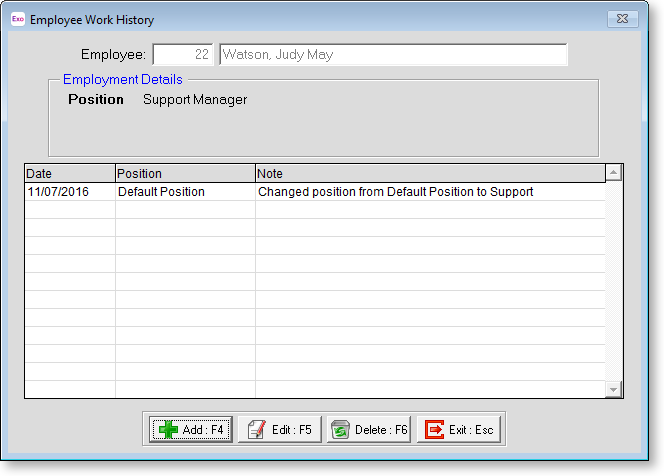Click the Position column header
The width and height of the screenshot is (664, 476).
tap(185, 174)
